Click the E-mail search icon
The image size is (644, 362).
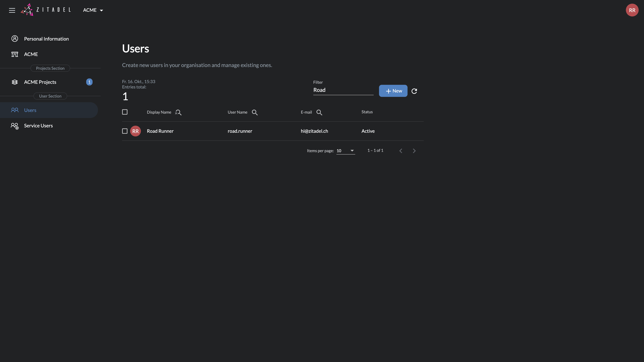click(x=319, y=112)
